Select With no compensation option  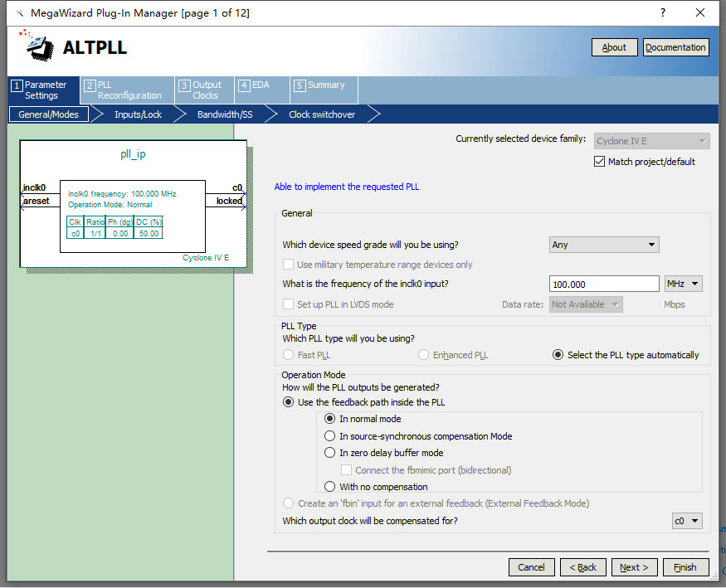[329, 487]
